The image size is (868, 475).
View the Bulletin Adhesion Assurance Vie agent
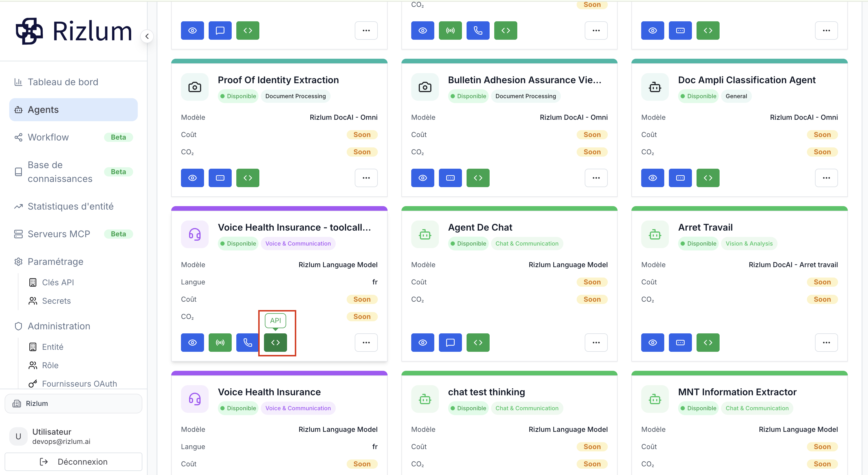click(x=422, y=178)
